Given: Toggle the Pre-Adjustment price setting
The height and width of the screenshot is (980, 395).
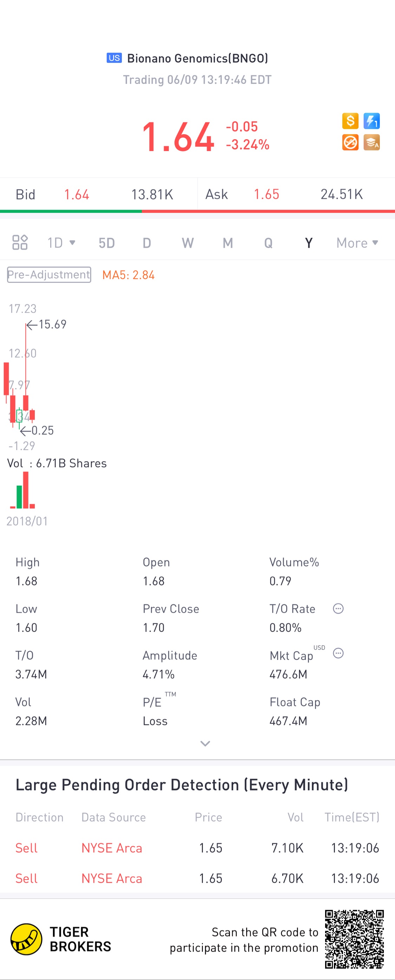Looking at the screenshot, I should tap(49, 275).
